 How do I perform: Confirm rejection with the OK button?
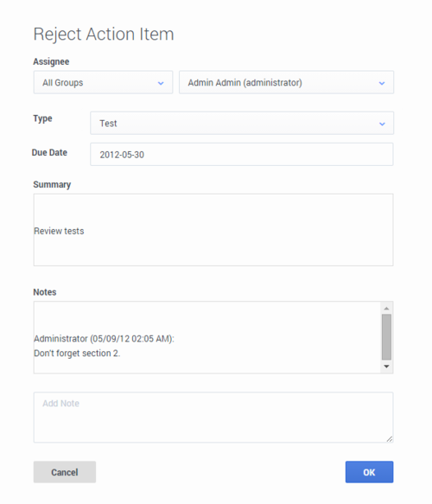369,472
